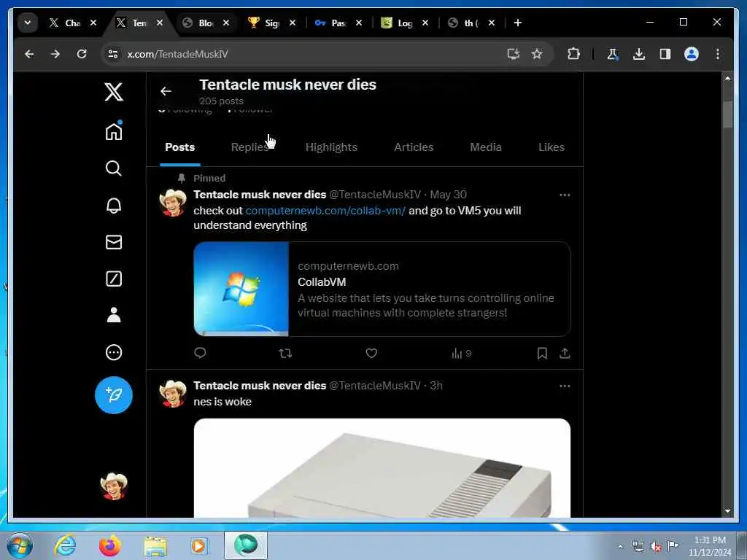This screenshot has width=747, height=560.
Task: Go to Home in X sidebar
Action: coord(113,131)
